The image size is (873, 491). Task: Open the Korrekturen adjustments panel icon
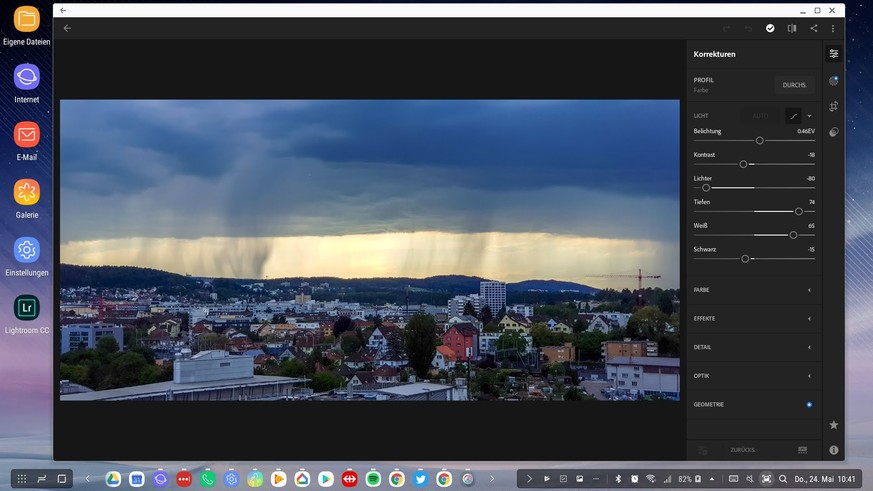click(x=833, y=54)
